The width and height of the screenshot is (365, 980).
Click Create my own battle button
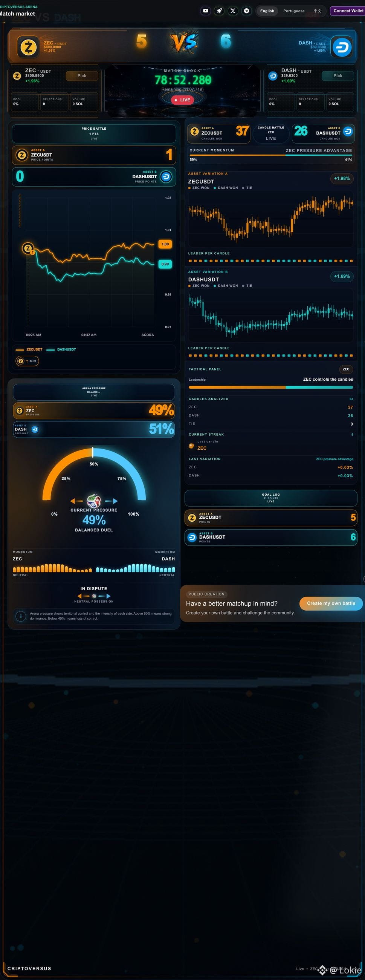[x=331, y=603]
